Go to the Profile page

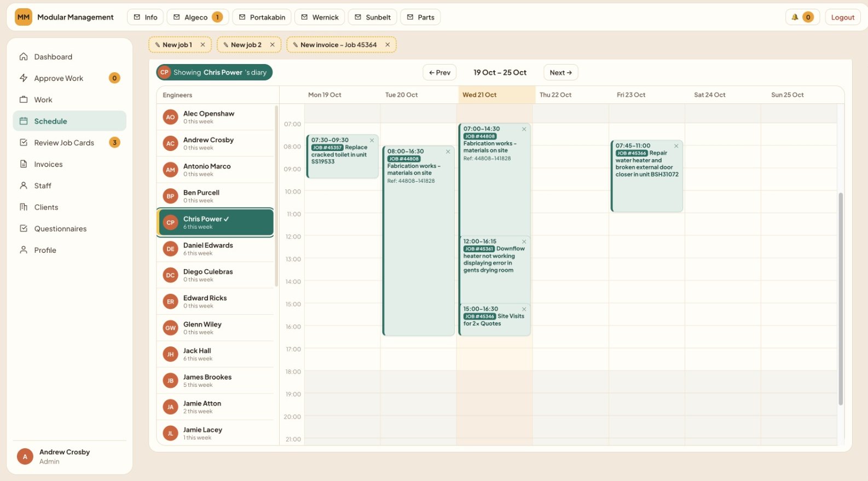tap(70, 250)
